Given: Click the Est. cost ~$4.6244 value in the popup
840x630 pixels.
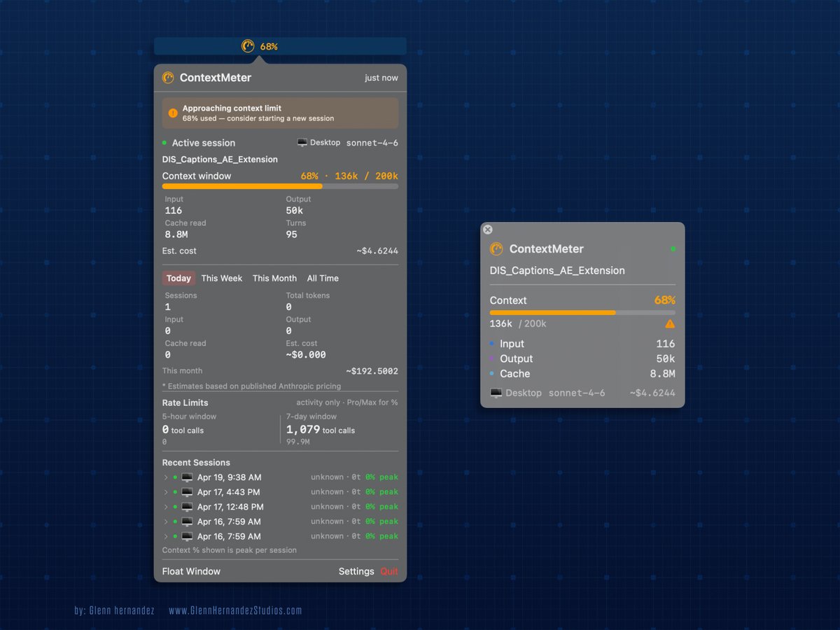Looking at the screenshot, I should click(x=377, y=251).
